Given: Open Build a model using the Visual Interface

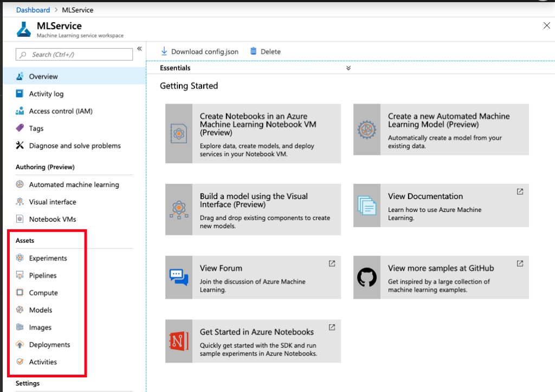Looking at the screenshot, I should point(253,210).
